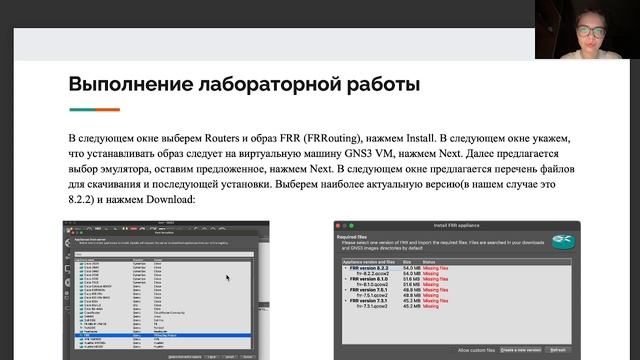Click the filter field in appliance list dialog

pos(164,254)
